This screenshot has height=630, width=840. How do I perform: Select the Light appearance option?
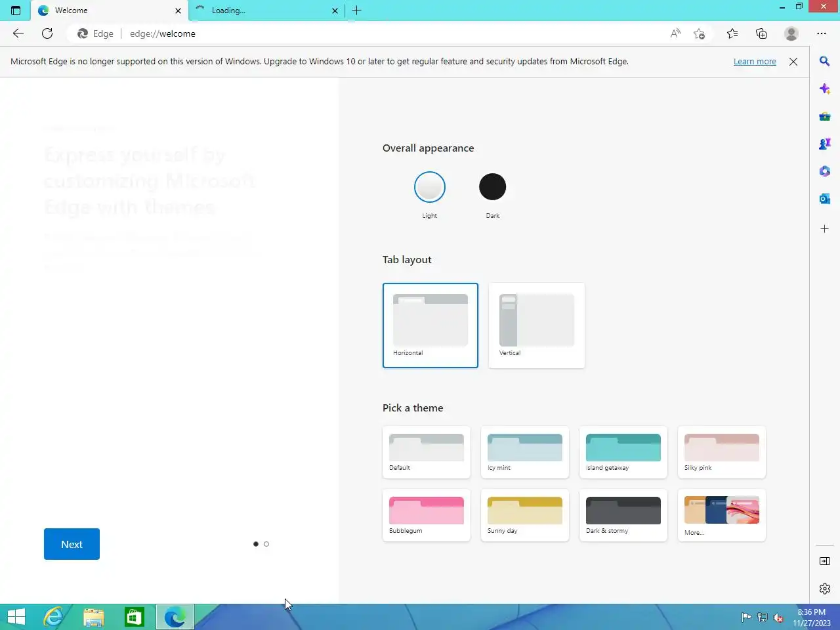click(x=430, y=187)
